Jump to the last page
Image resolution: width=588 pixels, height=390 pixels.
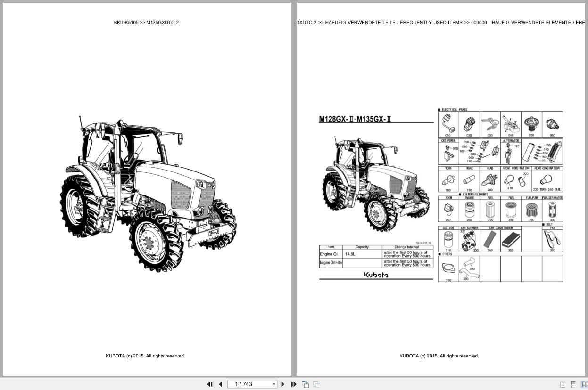pyautogui.click(x=294, y=384)
